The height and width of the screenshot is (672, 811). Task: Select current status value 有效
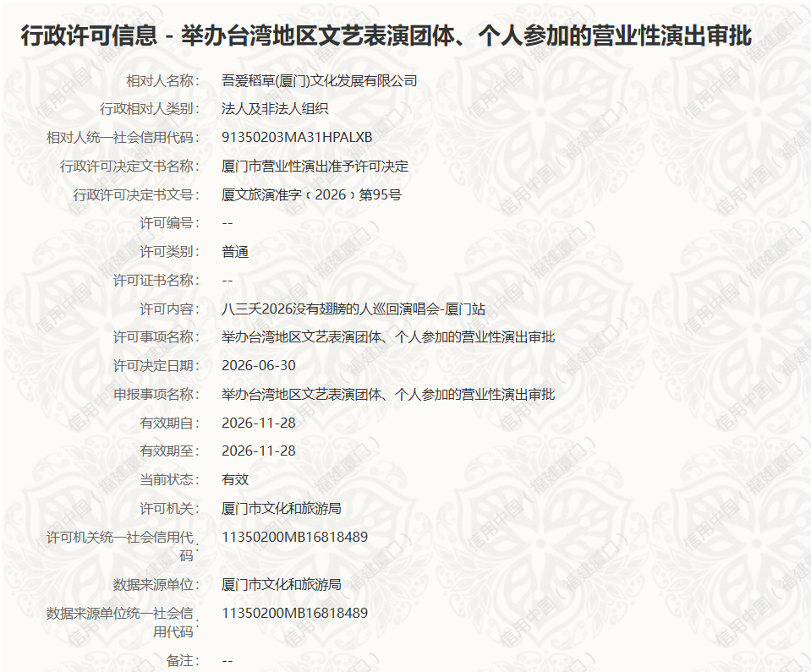pos(235,479)
